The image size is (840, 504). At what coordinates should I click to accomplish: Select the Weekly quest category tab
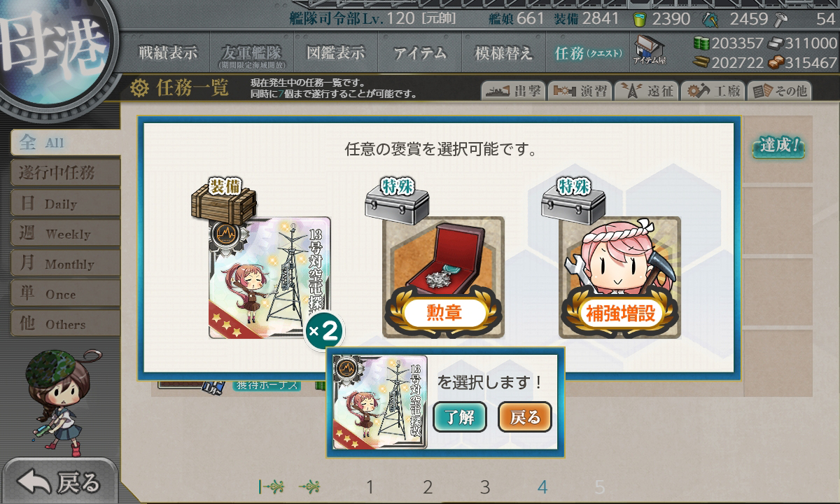click(x=64, y=234)
